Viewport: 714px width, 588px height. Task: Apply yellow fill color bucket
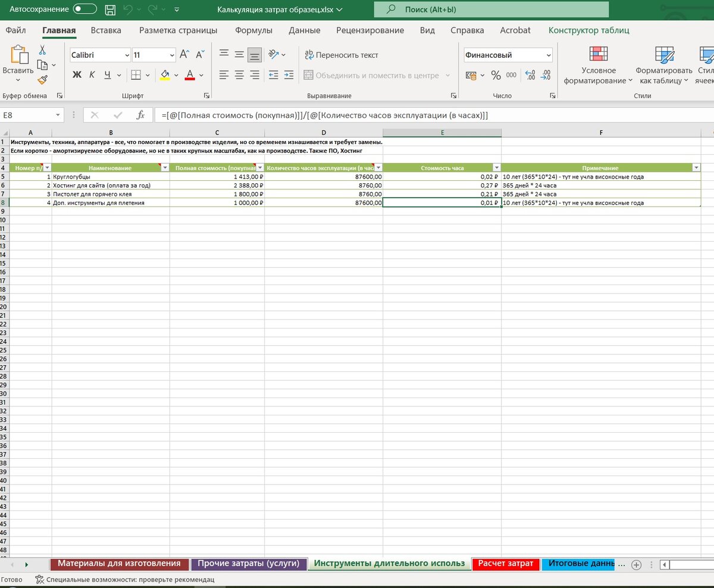pyautogui.click(x=165, y=75)
